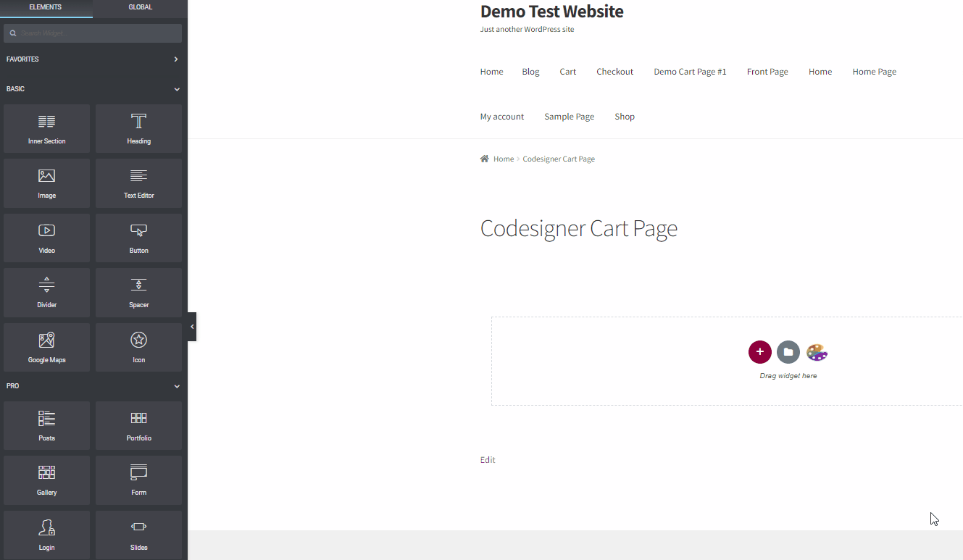Screen dimensions: 963x560
Task: Click the plus Add New Section button
Action: click(759, 352)
